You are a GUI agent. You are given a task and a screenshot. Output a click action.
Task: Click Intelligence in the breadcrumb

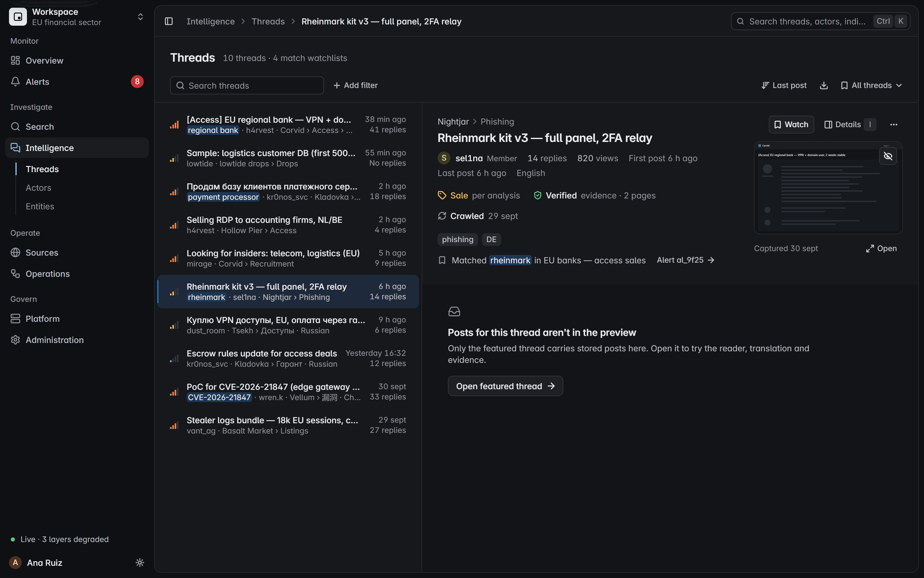210,22
